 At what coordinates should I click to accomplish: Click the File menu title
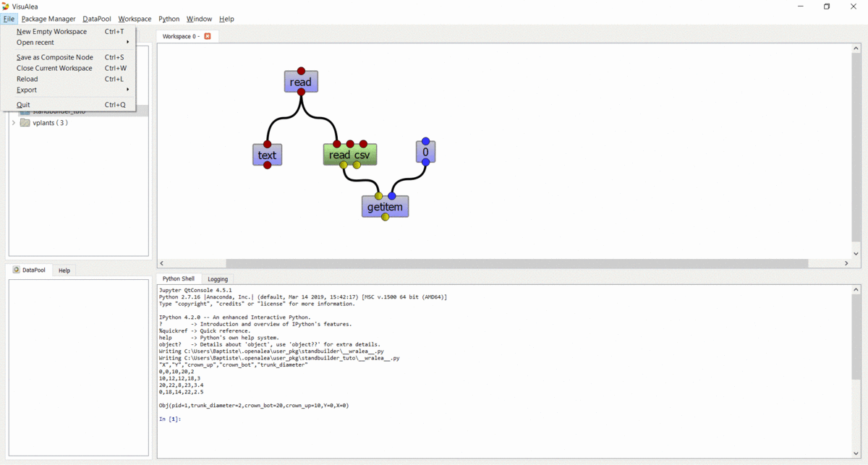coord(9,19)
